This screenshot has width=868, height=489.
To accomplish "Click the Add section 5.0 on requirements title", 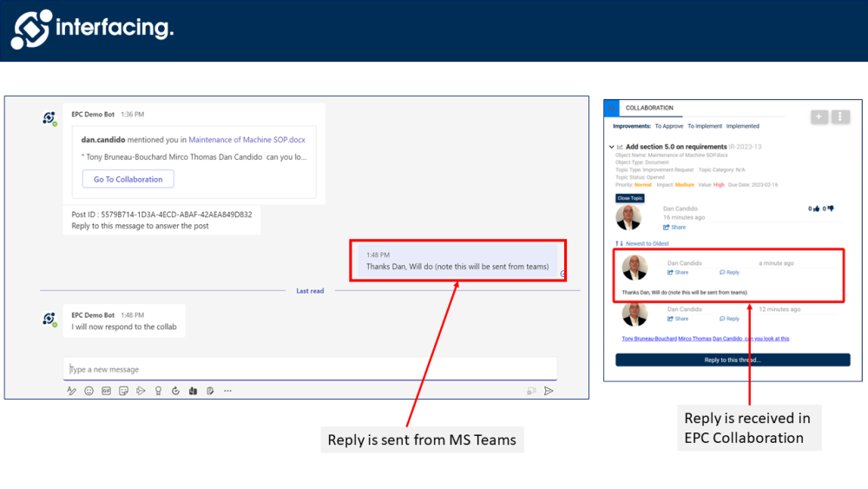I will click(x=676, y=147).
